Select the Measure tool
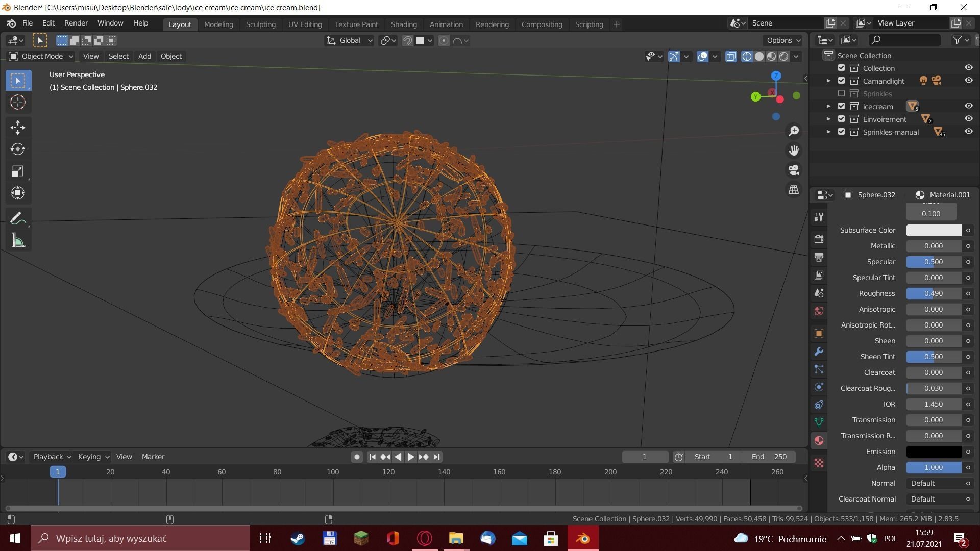980x551 pixels. tap(18, 241)
